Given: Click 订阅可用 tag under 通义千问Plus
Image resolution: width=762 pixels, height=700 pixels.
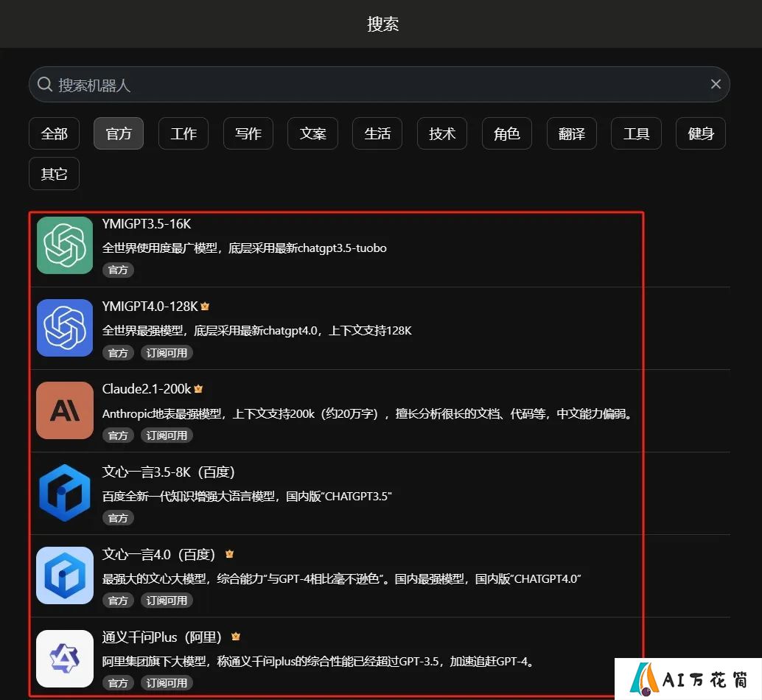Looking at the screenshot, I should pos(167,683).
